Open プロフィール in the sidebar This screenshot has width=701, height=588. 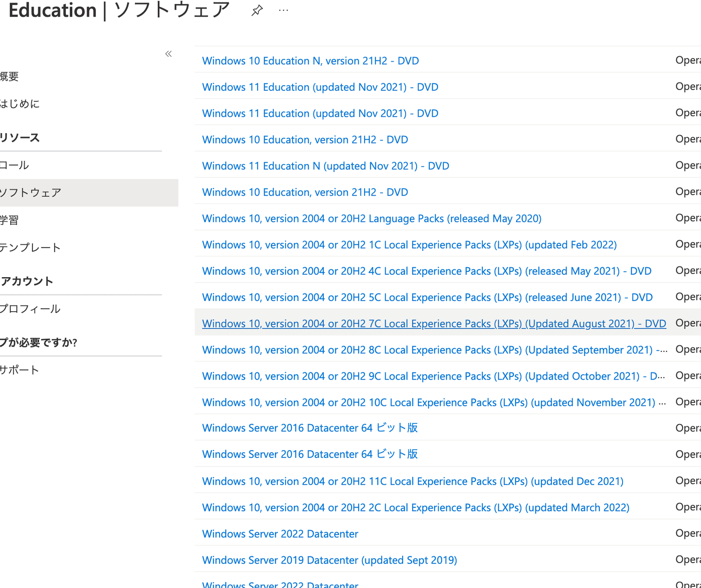coord(30,309)
